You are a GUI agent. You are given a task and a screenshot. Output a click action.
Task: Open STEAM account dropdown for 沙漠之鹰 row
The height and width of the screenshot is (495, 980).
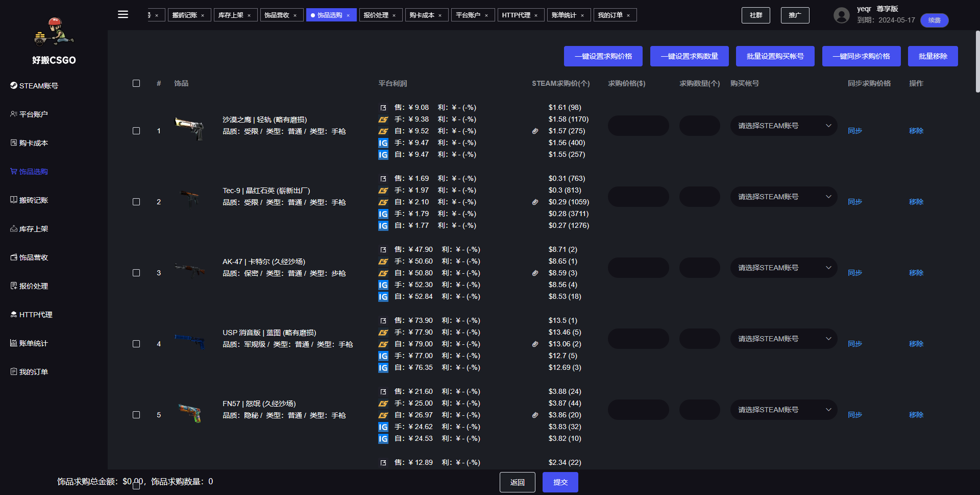(783, 126)
